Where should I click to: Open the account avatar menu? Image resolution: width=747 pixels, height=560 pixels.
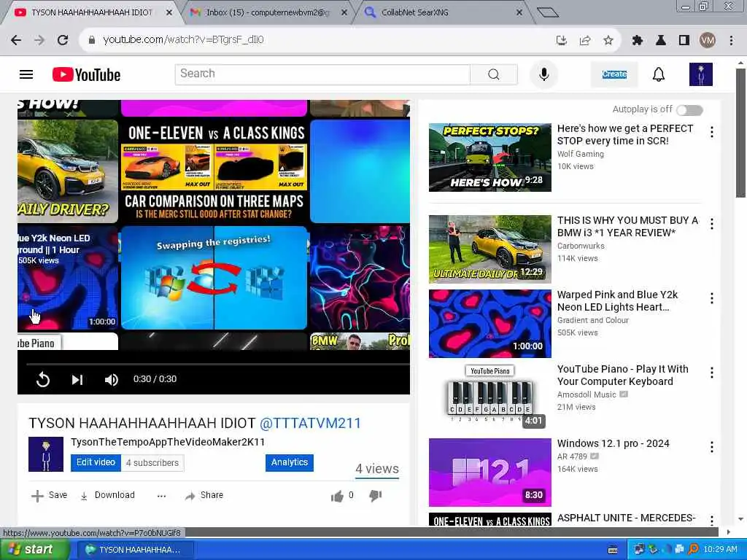click(701, 74)
